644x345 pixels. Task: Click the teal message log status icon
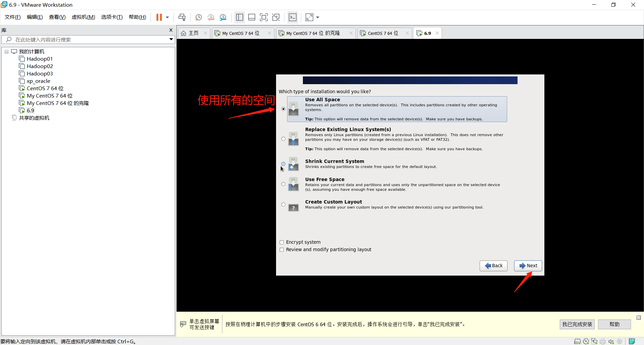coord(632,341)
